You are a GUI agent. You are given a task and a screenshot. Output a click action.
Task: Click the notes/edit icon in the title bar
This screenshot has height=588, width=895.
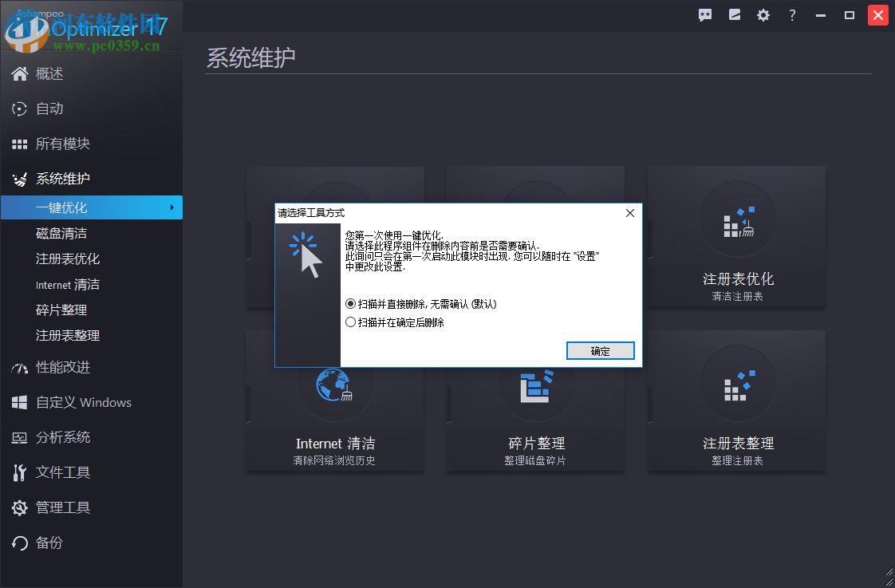click(x=734, y=14)
